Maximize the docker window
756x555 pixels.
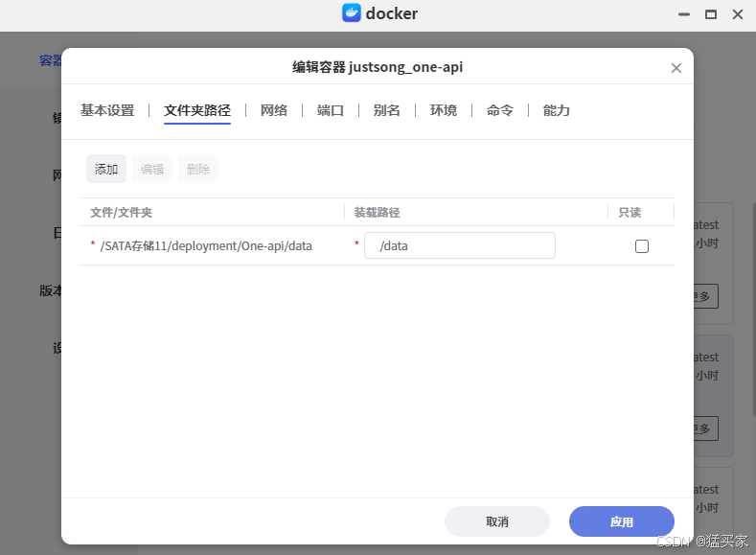point(711,14)
